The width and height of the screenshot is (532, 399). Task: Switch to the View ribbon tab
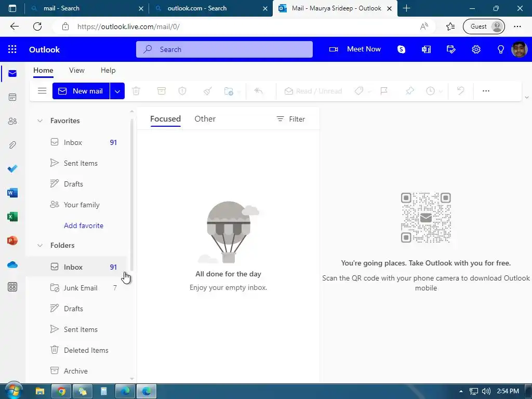(x=77, y=70)
